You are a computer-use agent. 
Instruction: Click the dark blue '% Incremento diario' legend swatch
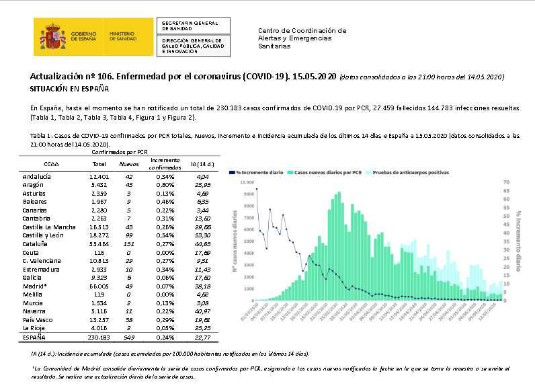point(232,172)
